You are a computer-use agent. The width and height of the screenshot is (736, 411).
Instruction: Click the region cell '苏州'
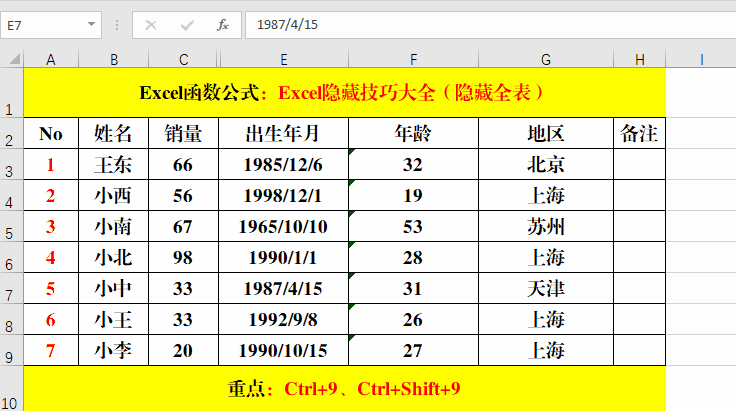(545, 226)
